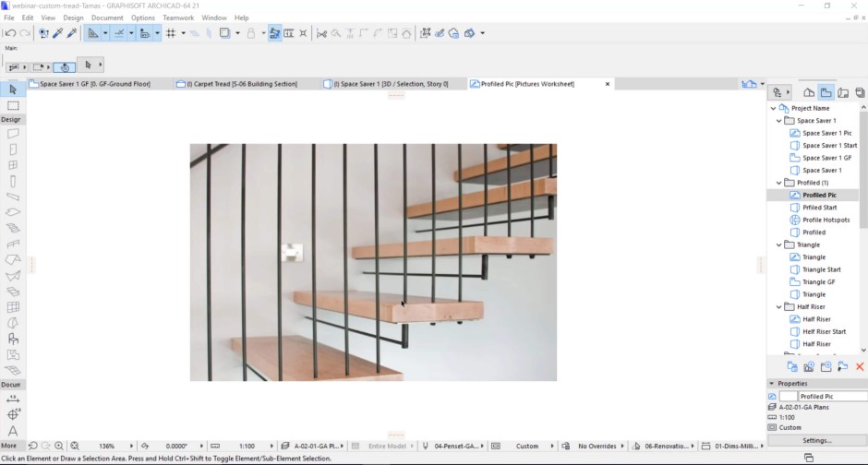This screenshot has height=465, width=868.
Task: Click the Settings... button
Action: pyautogui.click(x=817, y=441)
